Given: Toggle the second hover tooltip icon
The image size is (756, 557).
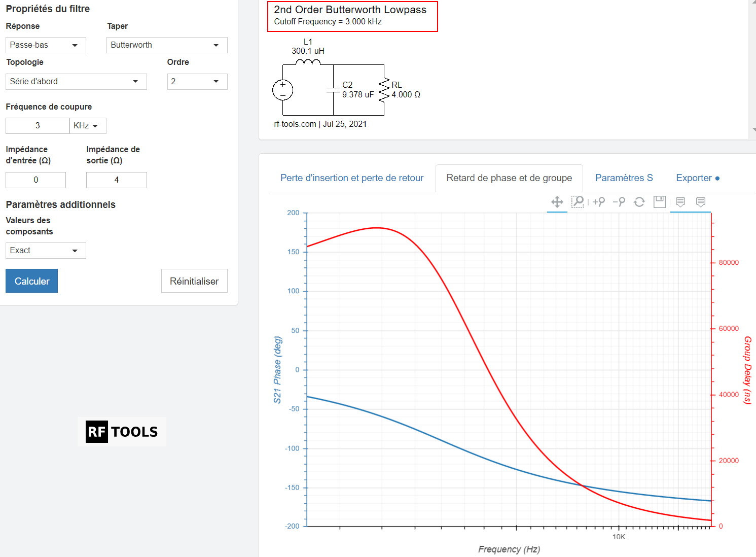Looking at the screenshot, I should [701, 202].
